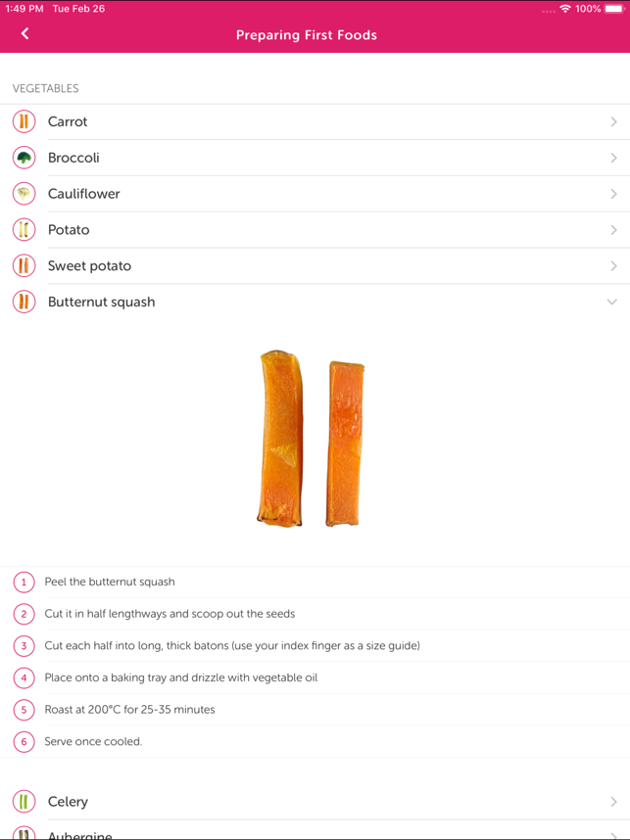This screenshot has width=630, height=840.
Task: Tap the Celery food icon
Action: click(24, 802)
